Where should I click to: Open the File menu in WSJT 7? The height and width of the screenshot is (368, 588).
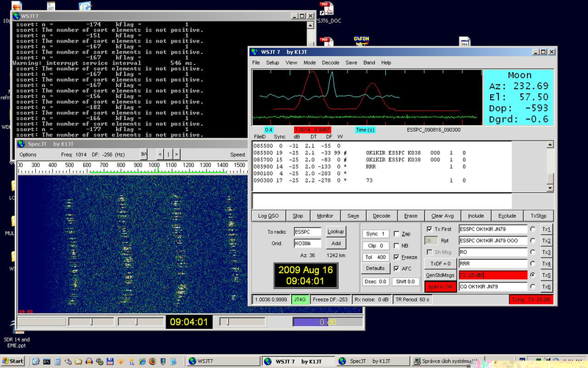(256, 63)
